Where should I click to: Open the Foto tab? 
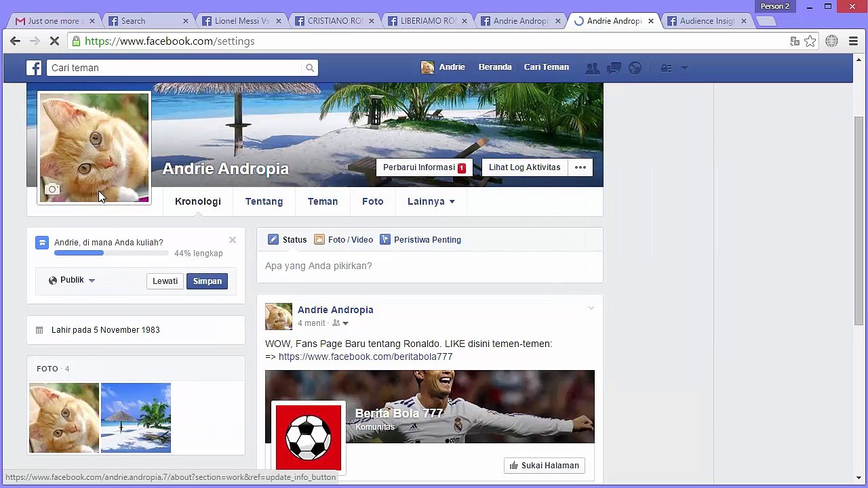373,201
